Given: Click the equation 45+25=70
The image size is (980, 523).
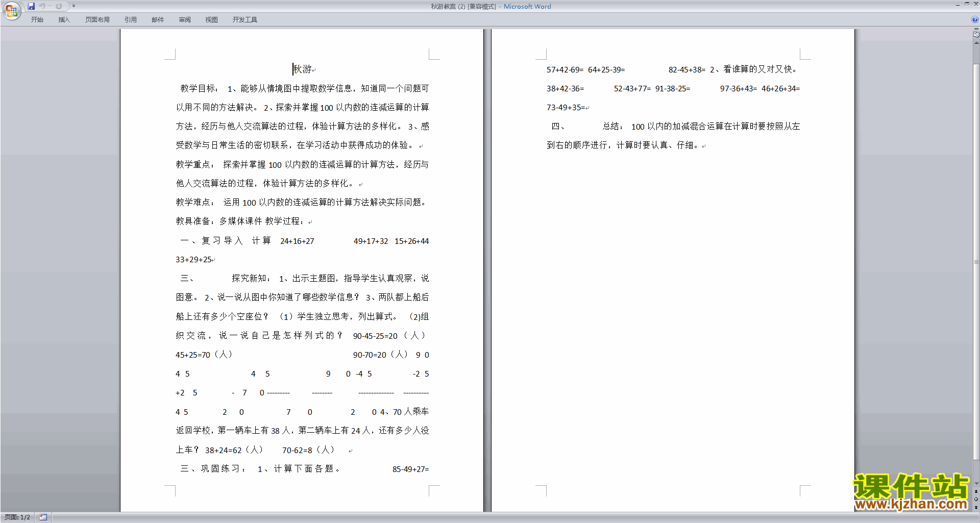Looking at the screenshot, I should click(x=193, y=355).
